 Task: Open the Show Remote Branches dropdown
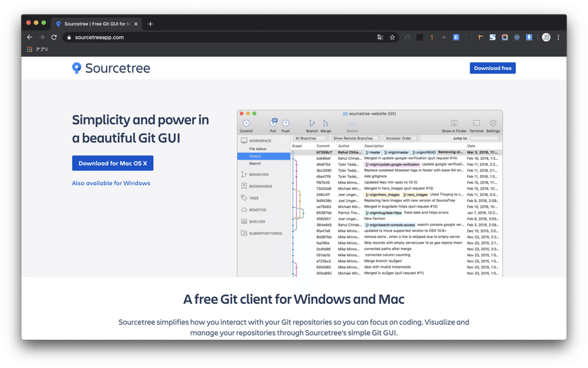coord(356,138)
